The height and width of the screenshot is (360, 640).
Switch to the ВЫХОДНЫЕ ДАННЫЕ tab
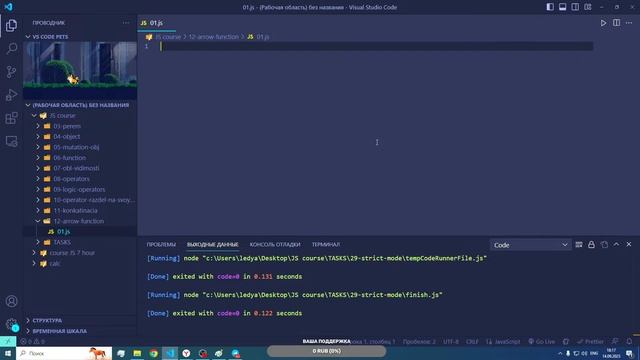(212, 244)
